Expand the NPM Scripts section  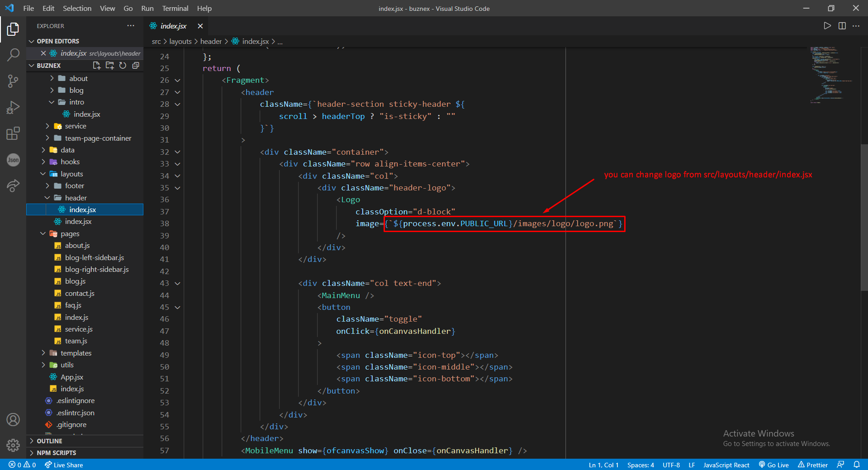tap(85, 453)
